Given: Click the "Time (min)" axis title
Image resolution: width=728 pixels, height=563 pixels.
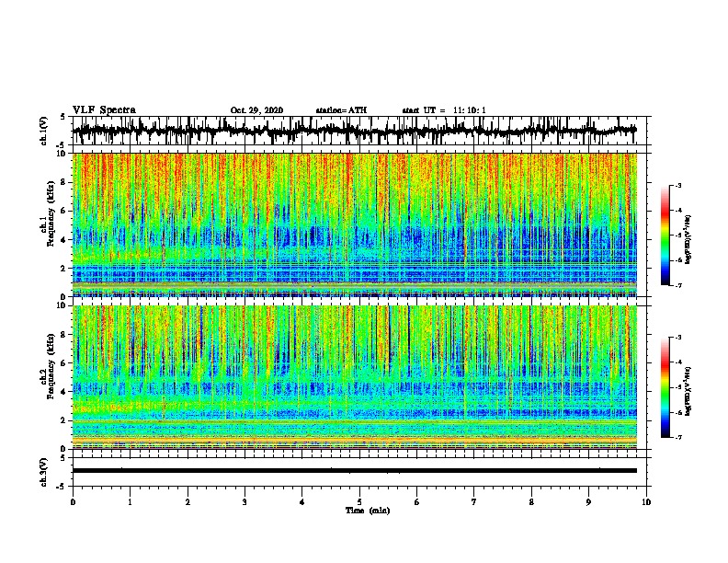Looking at the screenshot, I should coord(368,511).
